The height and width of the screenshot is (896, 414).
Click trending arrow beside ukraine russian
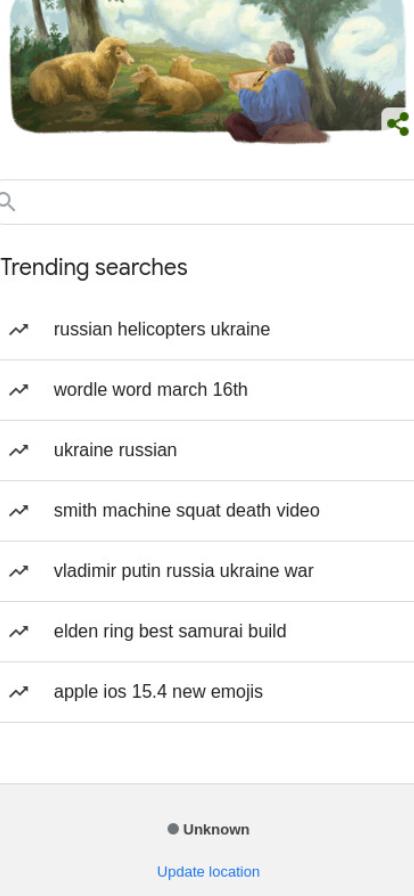[x=18, y=450]
